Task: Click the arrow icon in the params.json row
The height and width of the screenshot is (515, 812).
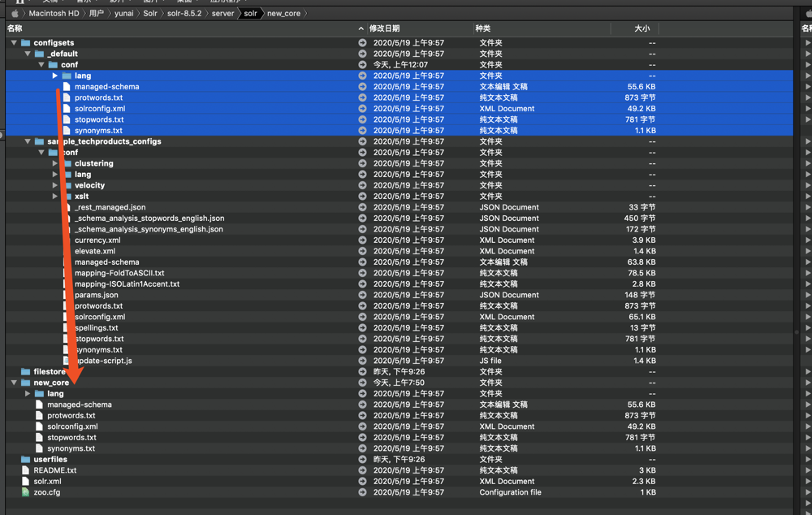Action: pyautogui.click(x=362, y=295)
